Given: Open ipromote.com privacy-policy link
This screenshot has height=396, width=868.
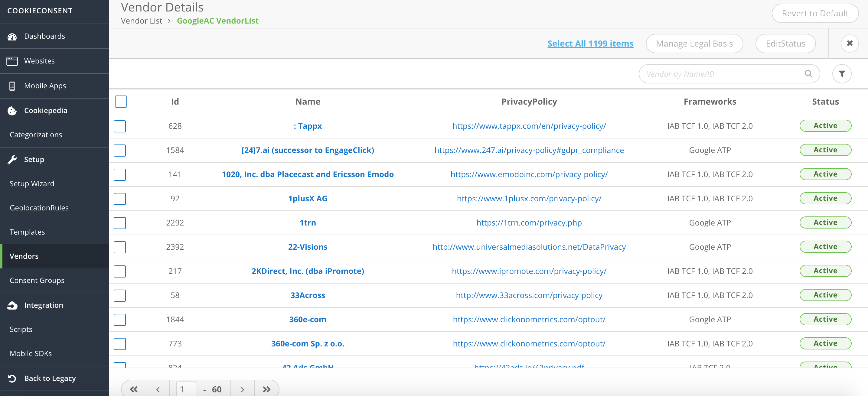Looking at the screenshot, I should 529,271.
